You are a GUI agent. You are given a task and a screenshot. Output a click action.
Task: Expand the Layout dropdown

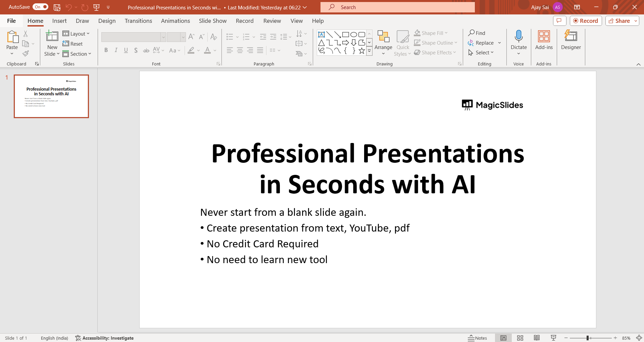pyautogui.click(x=76, y=34)
